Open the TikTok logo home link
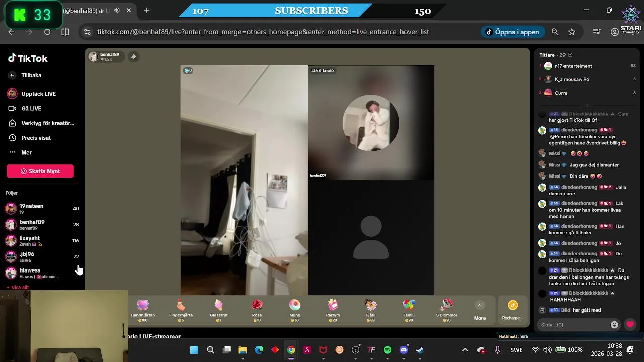 [x=28, y=58]
